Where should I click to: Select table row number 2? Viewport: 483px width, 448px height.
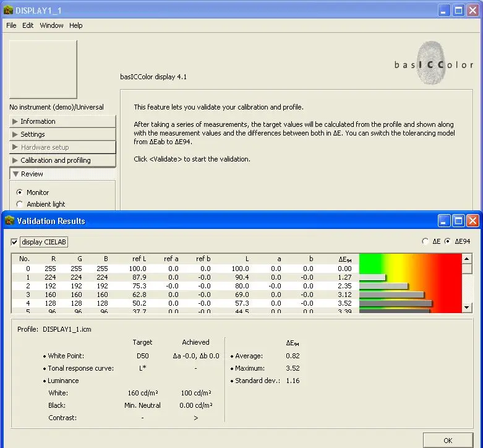coord(186,286)
